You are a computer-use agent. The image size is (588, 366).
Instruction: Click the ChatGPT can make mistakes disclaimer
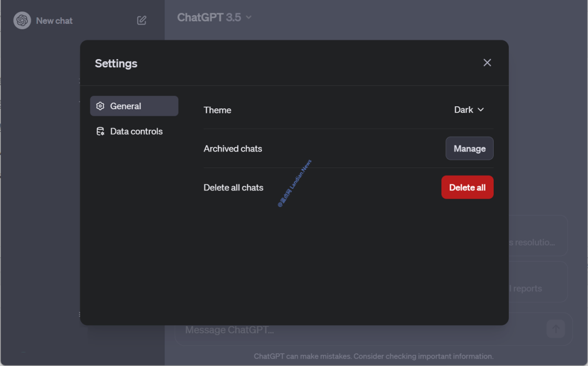(373, 356)
